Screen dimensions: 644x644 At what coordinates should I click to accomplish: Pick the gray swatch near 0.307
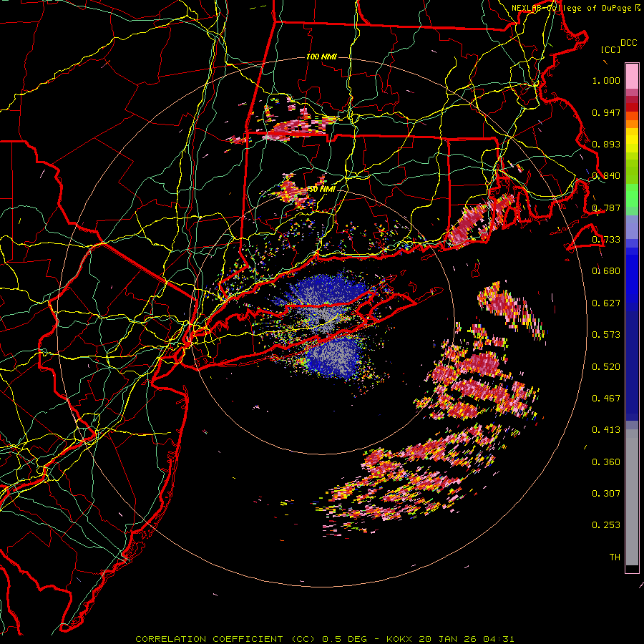point(632,497)
